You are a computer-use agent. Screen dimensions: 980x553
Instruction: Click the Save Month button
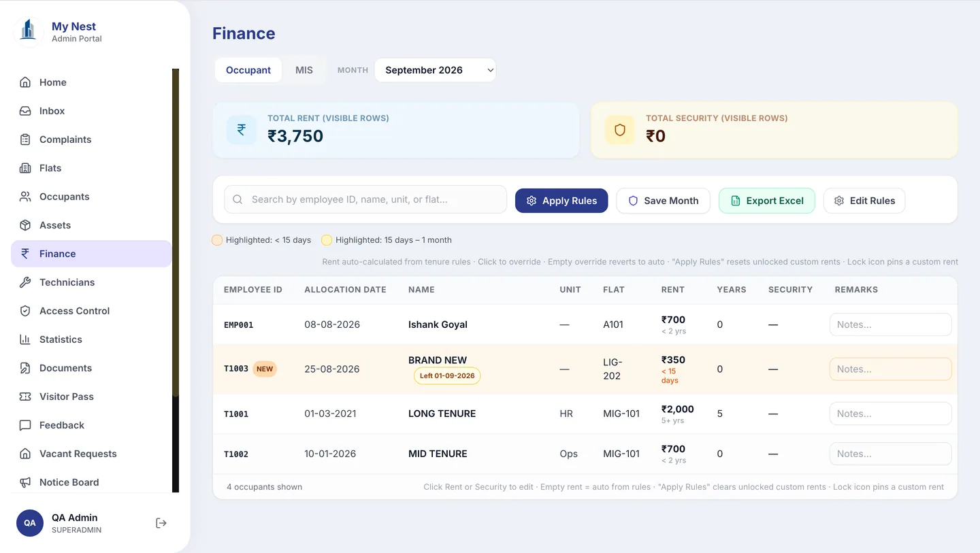663,201
